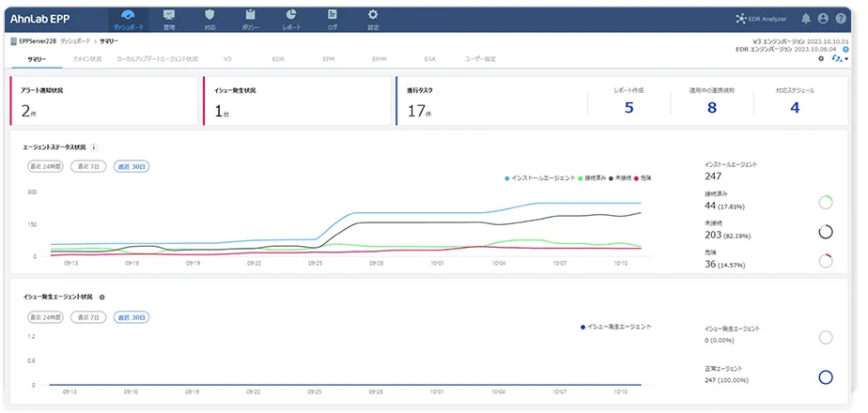The image size is (868, 413).
Task: Click info icon next to エージェントステータス状況
Action: click(x=94, y=147)
